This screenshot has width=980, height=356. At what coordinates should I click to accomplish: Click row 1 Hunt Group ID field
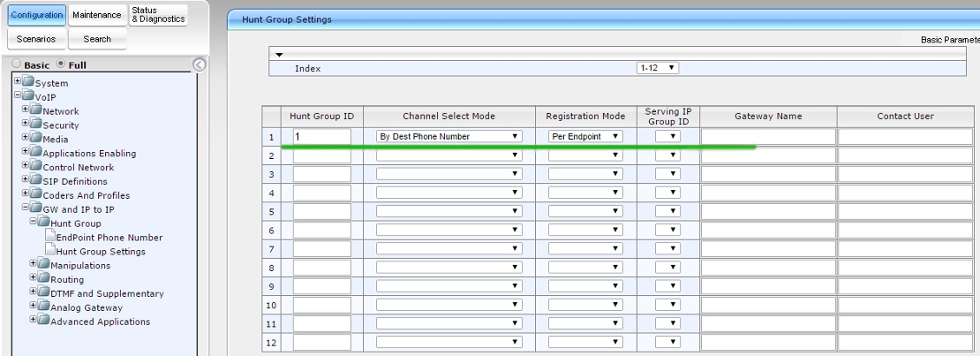click(321, 136)
